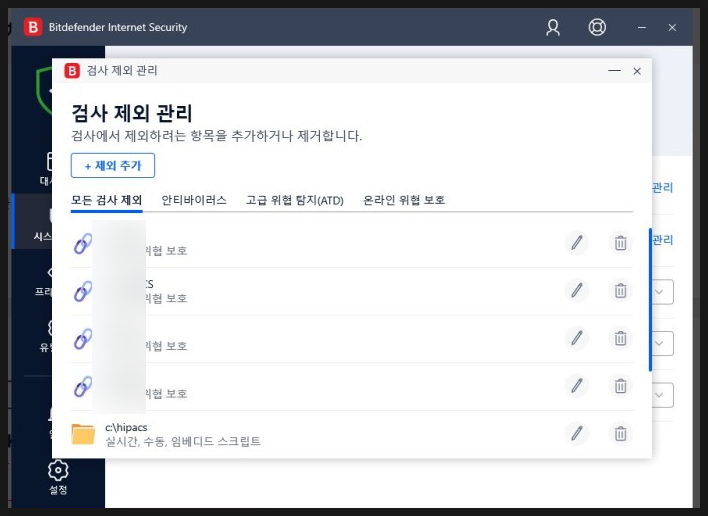
Task: Edit the c:\hipacs folder exclusion
Action: tap(577, 433)
